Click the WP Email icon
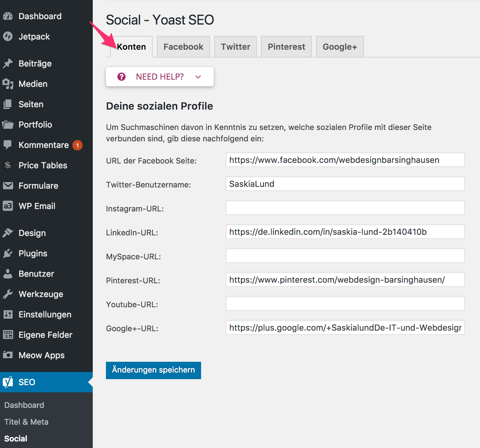 (x=8, y=206)
